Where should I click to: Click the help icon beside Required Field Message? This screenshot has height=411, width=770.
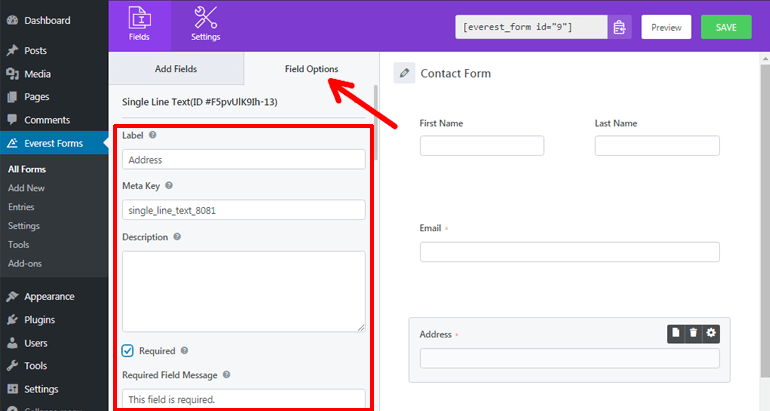point(226,375)
